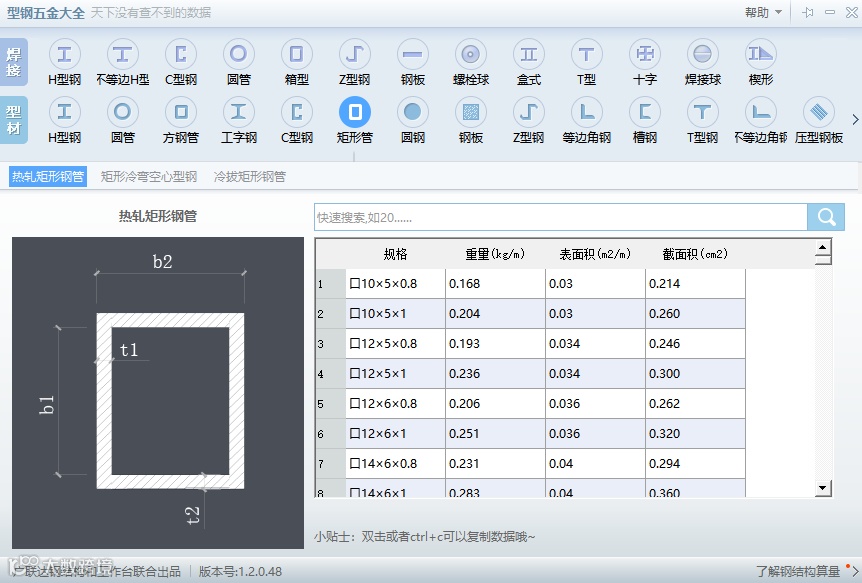Choose welded 钢板 in top row
862x583 pixels.
(412, 62)
